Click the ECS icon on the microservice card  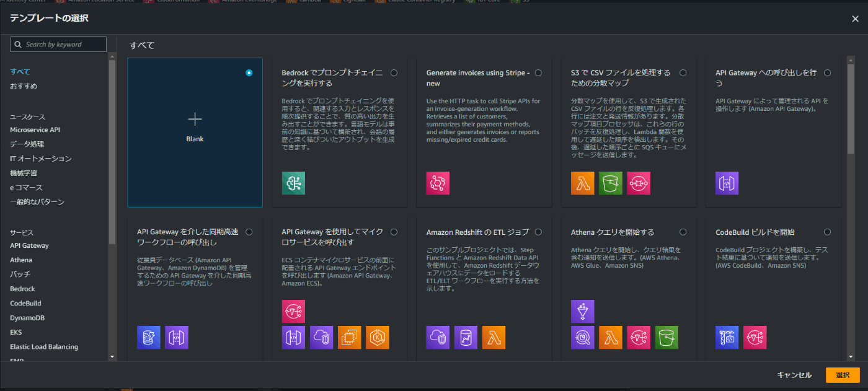(378, 338)
